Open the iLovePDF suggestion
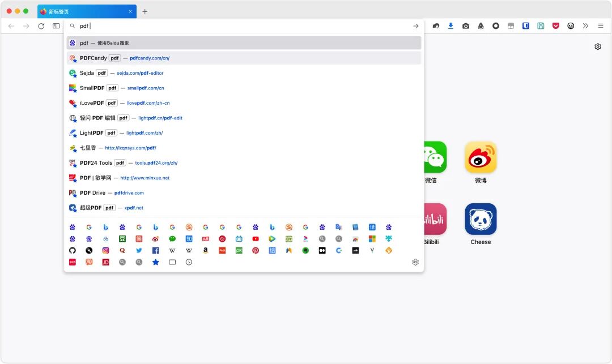 coord(244,103)
